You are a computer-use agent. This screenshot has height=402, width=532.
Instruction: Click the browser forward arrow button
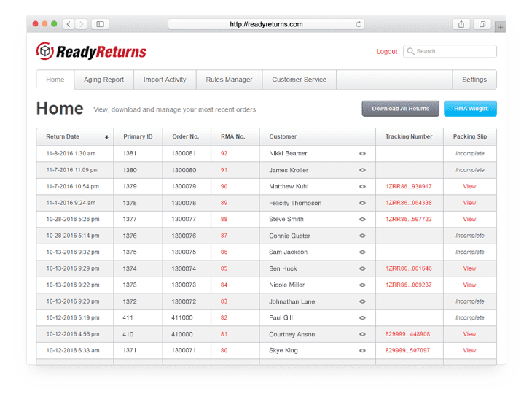click(81, 24)
